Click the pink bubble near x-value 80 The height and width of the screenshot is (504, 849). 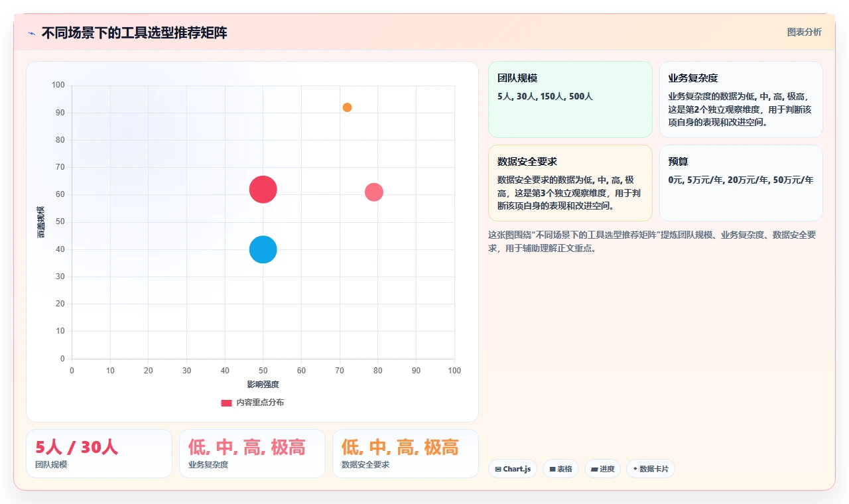pos(374,192)
